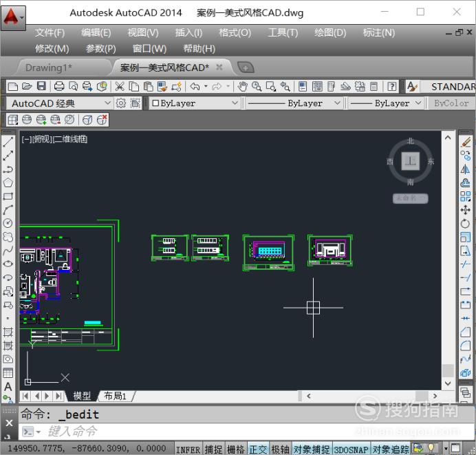
Task: Expand the undo history arrow
Action: pos(206,87)
